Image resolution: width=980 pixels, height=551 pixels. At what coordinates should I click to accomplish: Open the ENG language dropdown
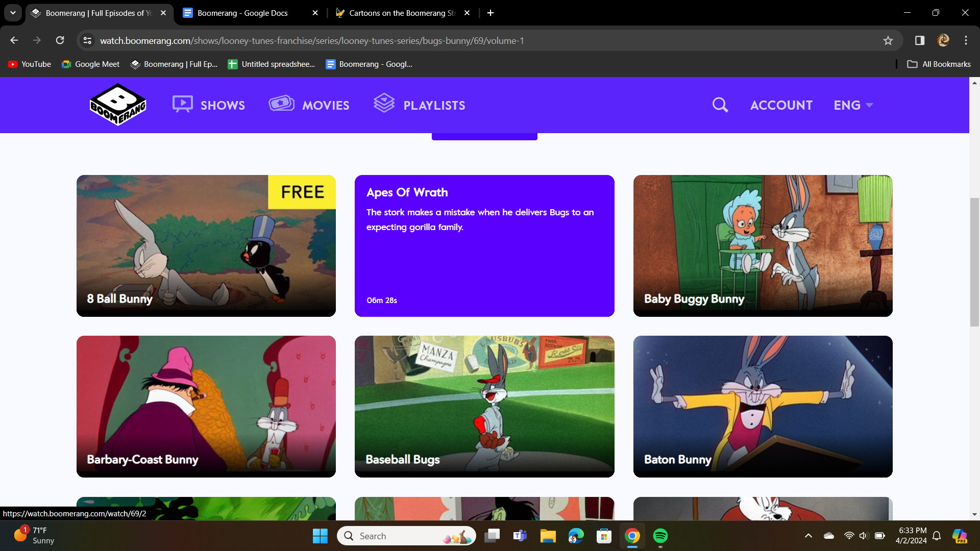(853, 105)
